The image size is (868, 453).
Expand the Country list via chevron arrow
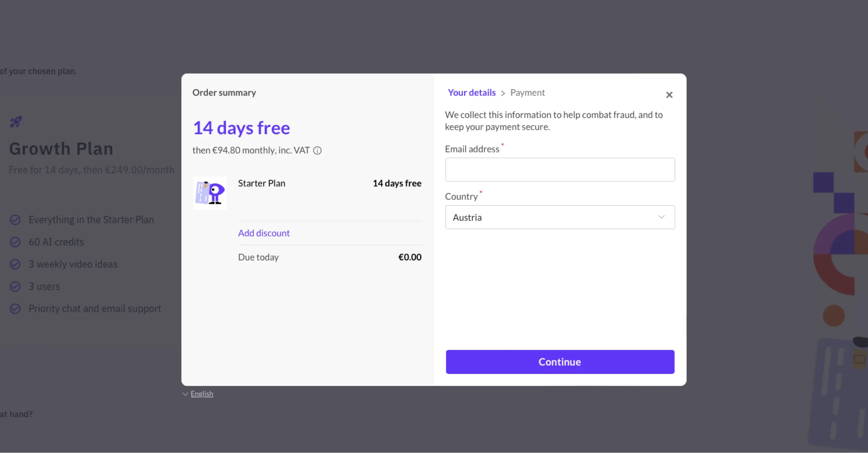(661, 217)
